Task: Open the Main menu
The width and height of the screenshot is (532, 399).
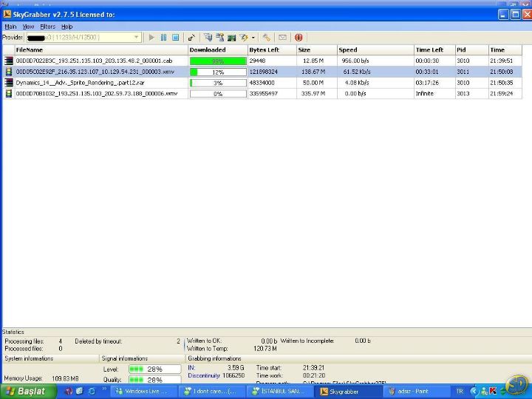Action: point(10,27)
